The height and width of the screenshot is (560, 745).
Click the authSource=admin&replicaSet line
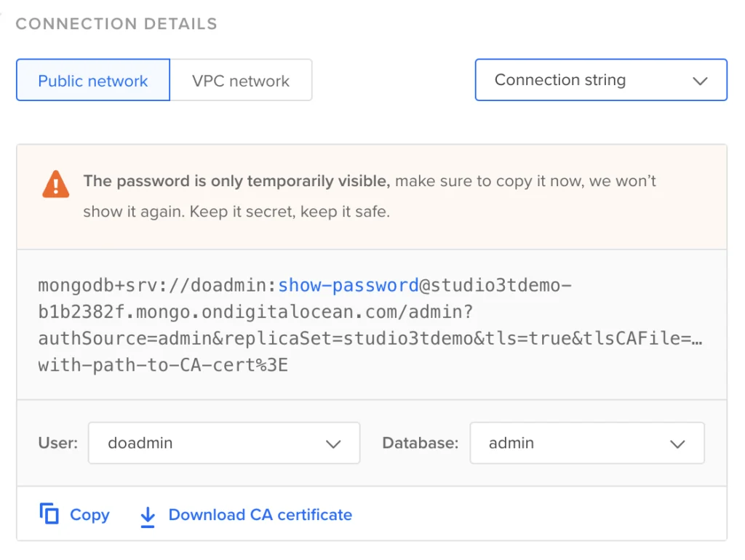pyautogui.click(x=370, y=338)
